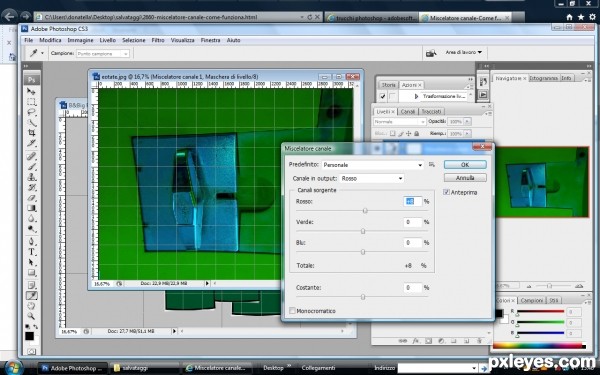
Task: Open salvataggi folder in taskbar
Action: [145, 368]
